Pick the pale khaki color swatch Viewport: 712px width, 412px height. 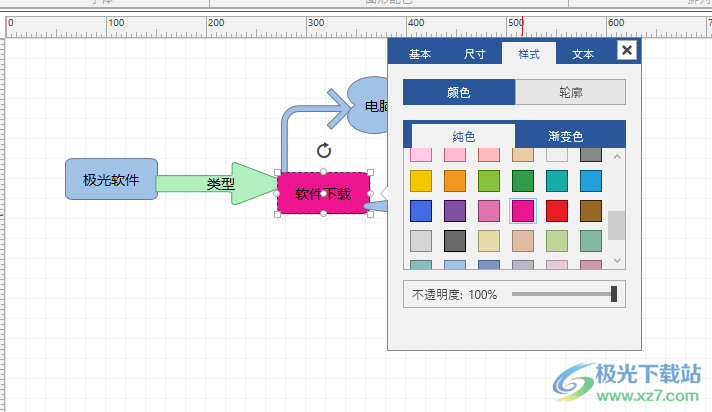coord(489,241)
